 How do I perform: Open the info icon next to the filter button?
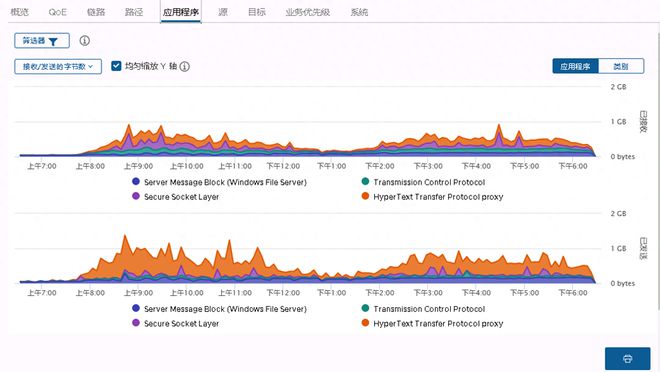click(x=85, y=40)
